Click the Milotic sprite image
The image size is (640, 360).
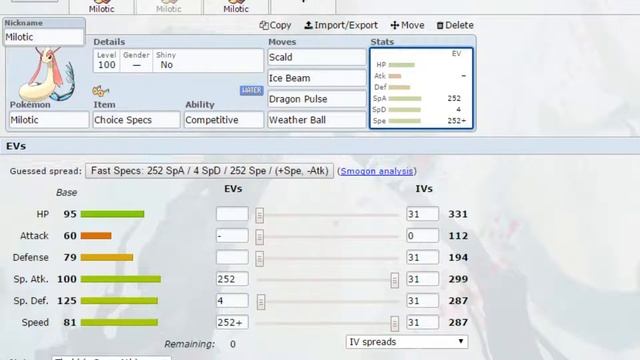point(48,73)
